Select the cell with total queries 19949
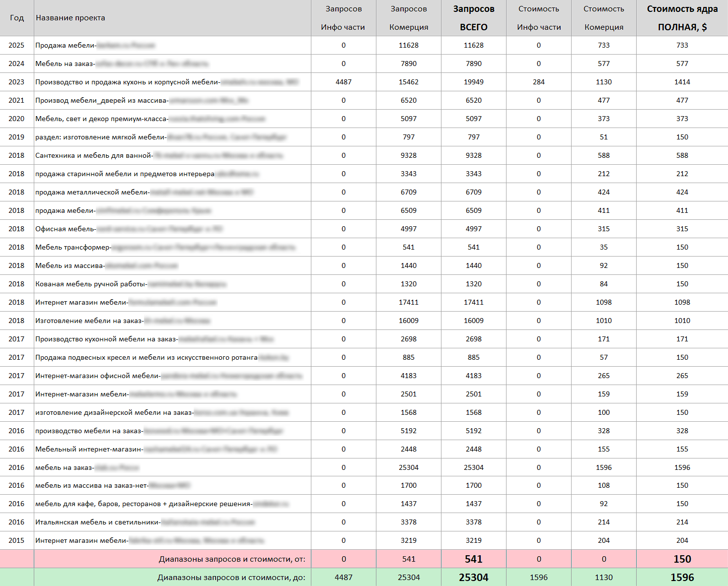This screenshot has width=728, height=586. coord(473,82)
